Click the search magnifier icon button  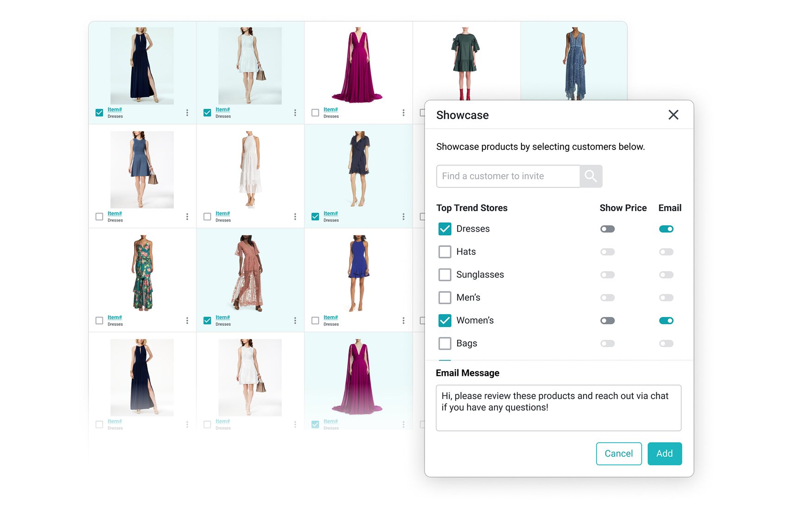point(591,176)
